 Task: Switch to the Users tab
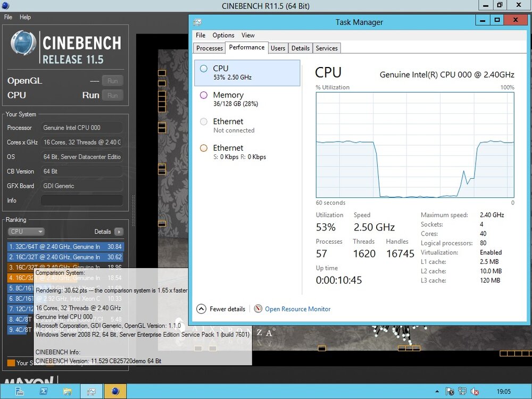pyautogui.click(x=278, y=48)
